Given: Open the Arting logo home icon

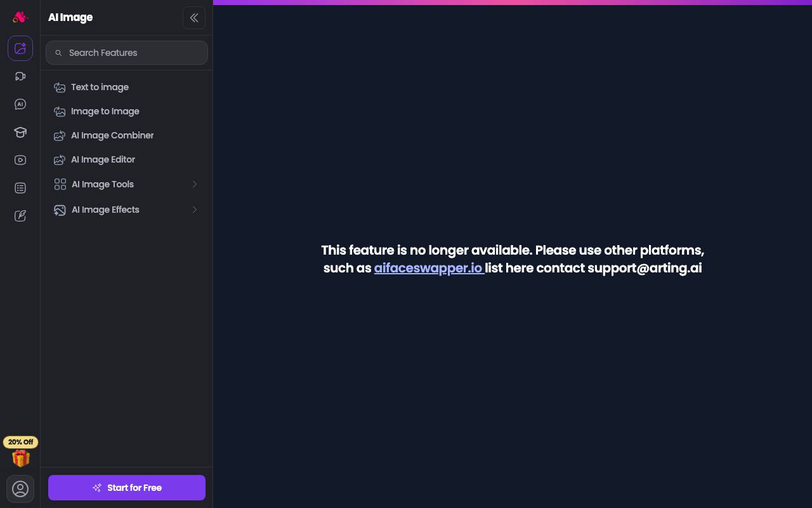Looking at the screenshot, I should click(x=20, y=17).
